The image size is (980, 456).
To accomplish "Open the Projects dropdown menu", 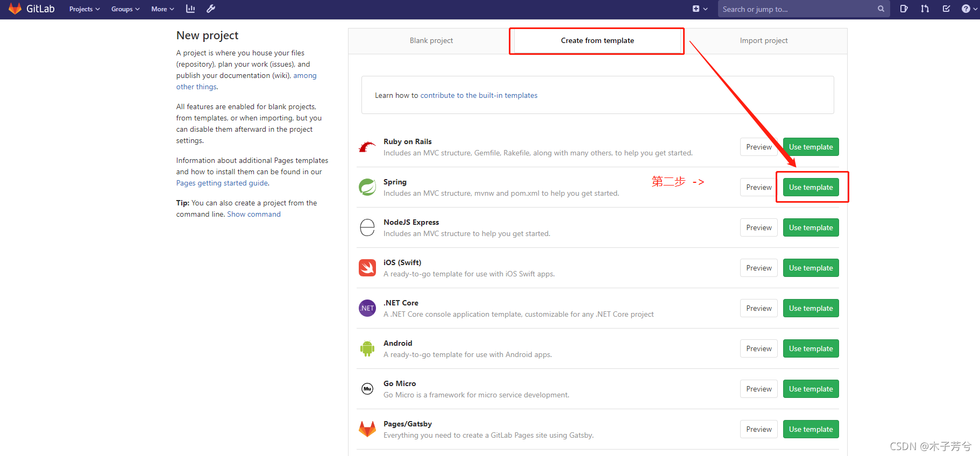I will 84,9.
